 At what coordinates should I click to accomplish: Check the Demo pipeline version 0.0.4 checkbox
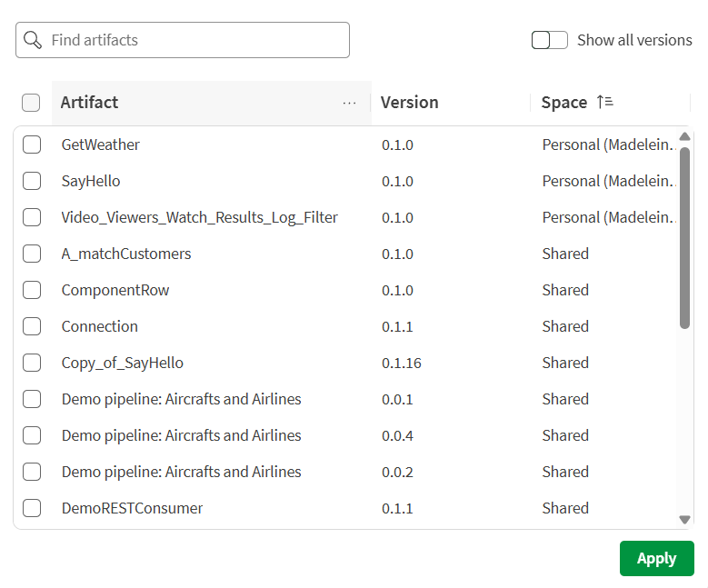tap(32, 435)
